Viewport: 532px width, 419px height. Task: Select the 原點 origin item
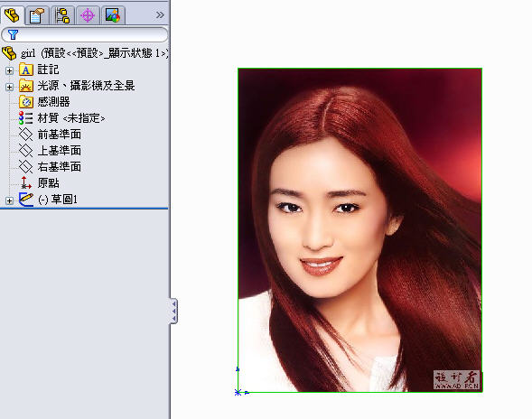(48, 183)
